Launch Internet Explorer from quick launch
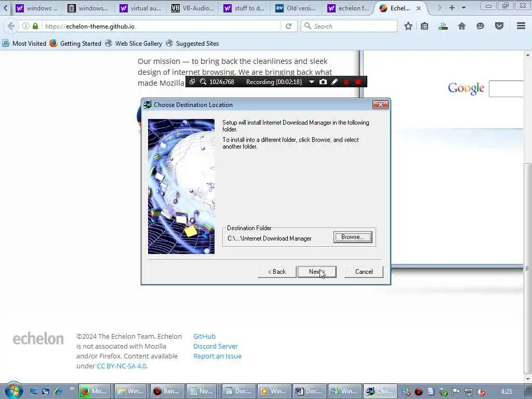The image size is (532, 399). pyautogui.click(x=58, y=391)
